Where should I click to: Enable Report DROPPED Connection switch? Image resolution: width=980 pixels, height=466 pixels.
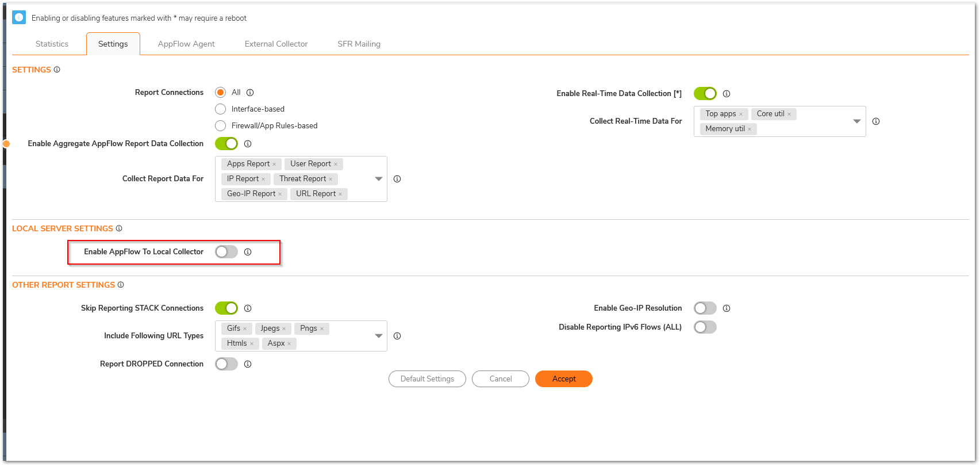[226, 364]
